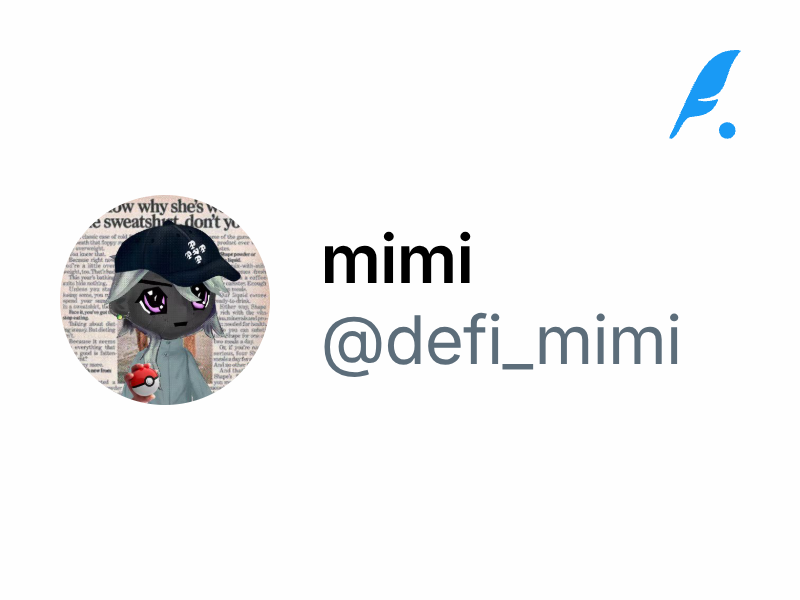Open mimi's circular profile picture
Screen dimensions: 800x600
coord(165,299)
